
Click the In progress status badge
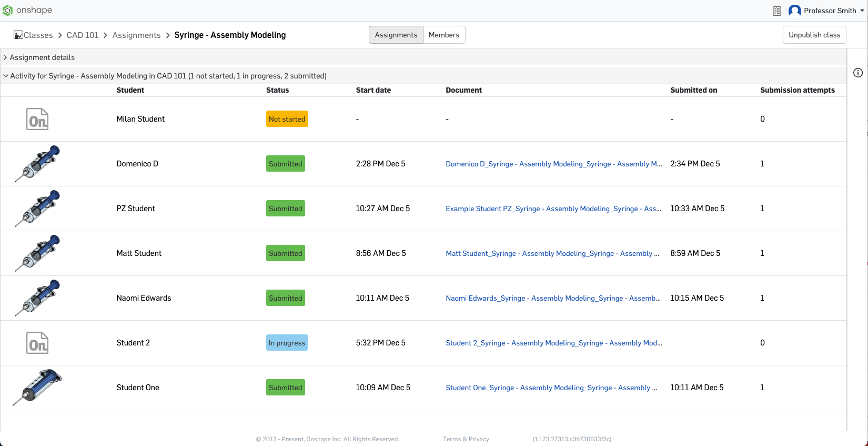click(287, 343)
